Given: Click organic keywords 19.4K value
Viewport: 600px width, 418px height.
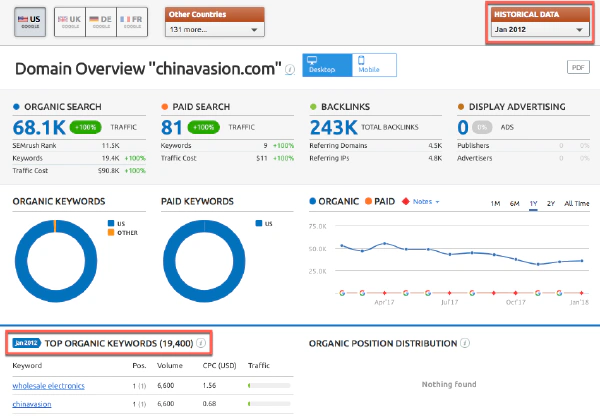Looking at the screenshot, I should click(x=111, y=158).
